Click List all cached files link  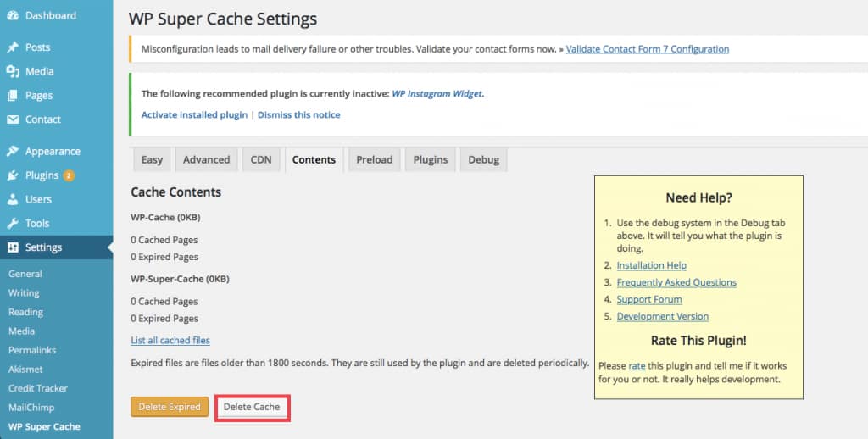coord(170,341)
